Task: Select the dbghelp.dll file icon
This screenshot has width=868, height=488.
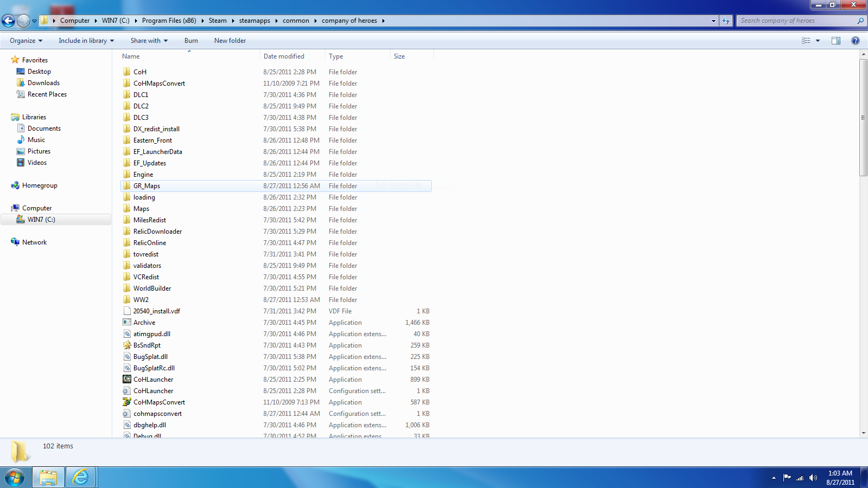Action: point(127,425)
